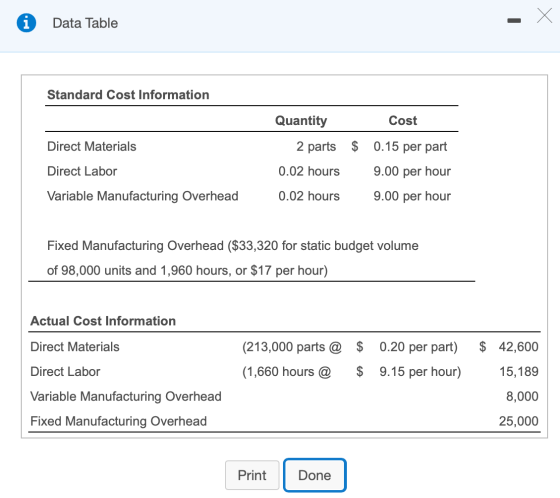Select the '42,600' actual materials total

click(518, 347)
